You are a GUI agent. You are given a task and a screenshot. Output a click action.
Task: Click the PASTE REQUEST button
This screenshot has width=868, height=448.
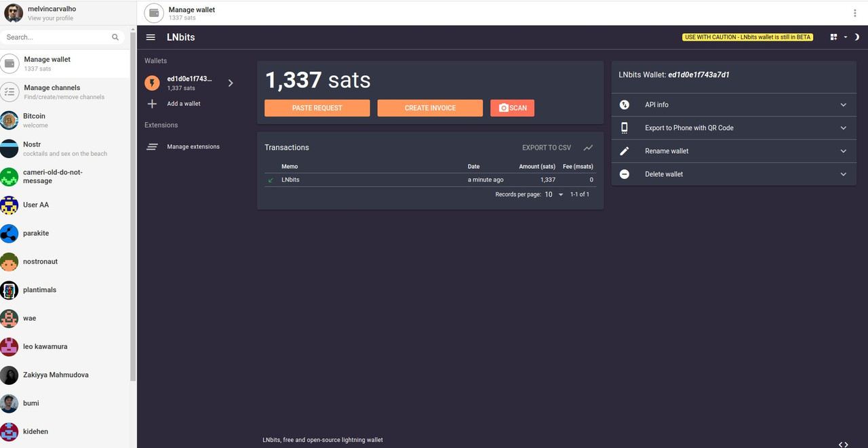(317, 108)
